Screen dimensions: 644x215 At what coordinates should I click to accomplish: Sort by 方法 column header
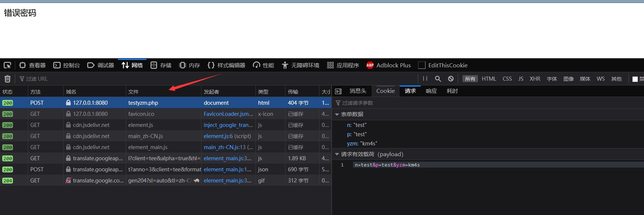pyautogui.click(x=46, y=92)
